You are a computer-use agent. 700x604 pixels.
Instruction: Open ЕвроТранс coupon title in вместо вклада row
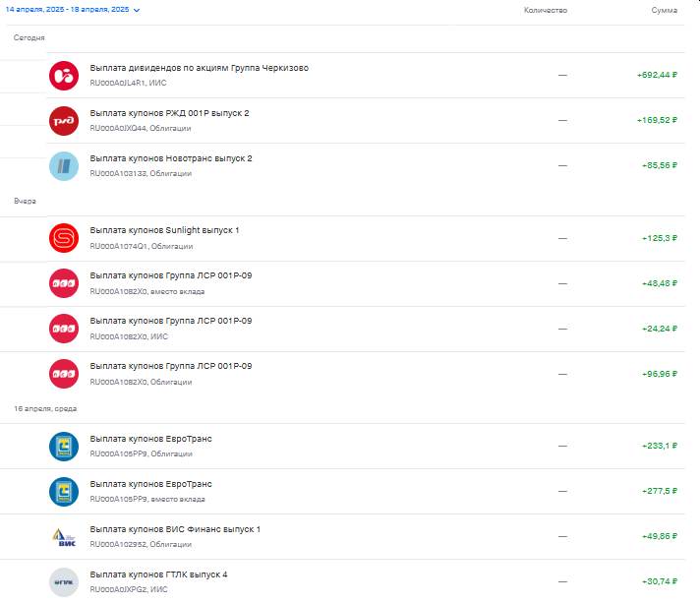click(150, 484)
